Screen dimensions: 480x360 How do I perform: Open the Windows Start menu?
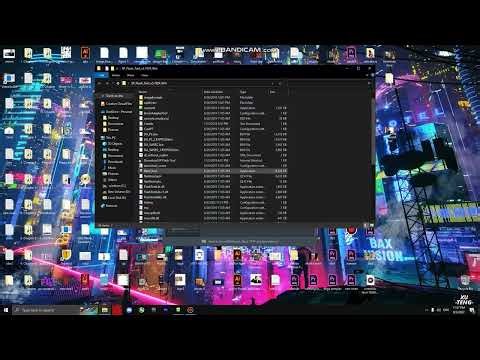coord(6,310)
